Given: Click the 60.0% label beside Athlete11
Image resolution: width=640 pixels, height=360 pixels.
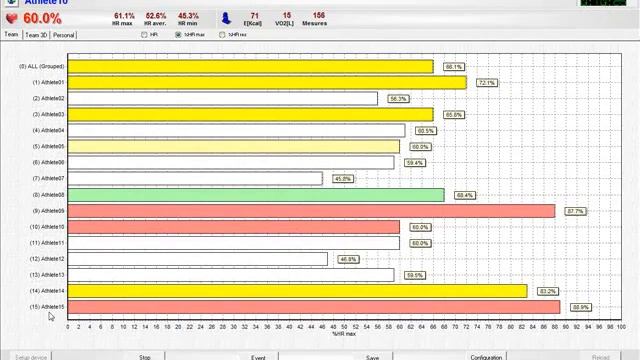Looking at the screenshot, I should (x=420, y=243).
